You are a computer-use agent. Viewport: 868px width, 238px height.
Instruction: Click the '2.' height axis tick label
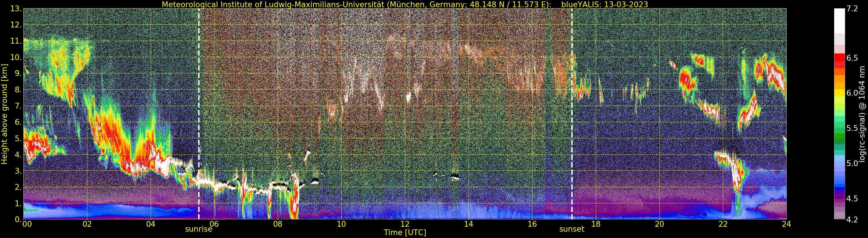pyautogui.click(x=18, y=187)
